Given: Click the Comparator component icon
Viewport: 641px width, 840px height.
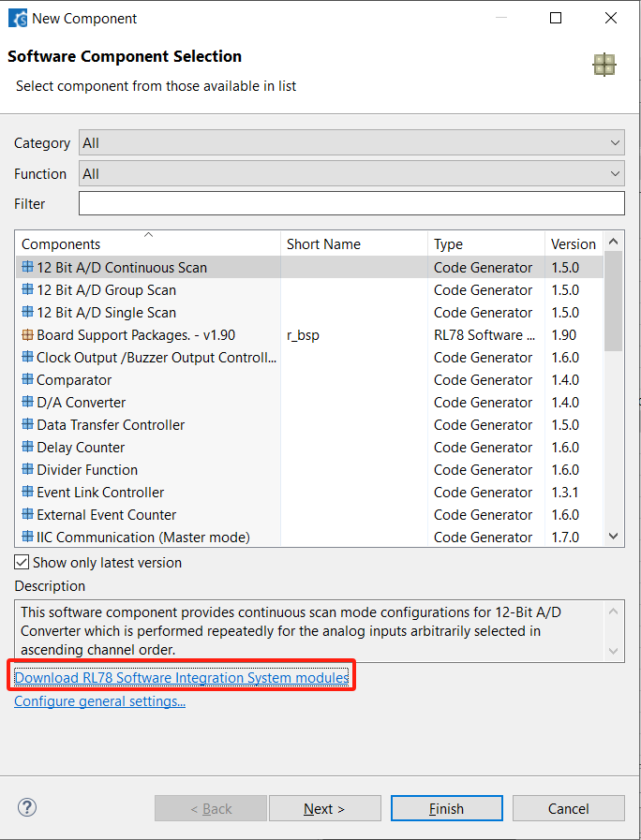Looking at the screenshot, I should coord(27,380).
